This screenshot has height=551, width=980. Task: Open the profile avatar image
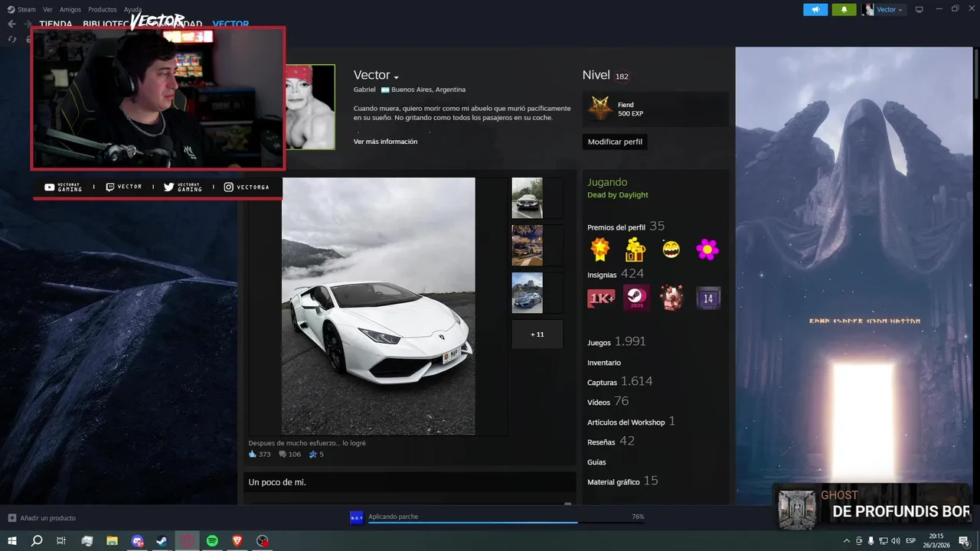click(x=310, y=107)
